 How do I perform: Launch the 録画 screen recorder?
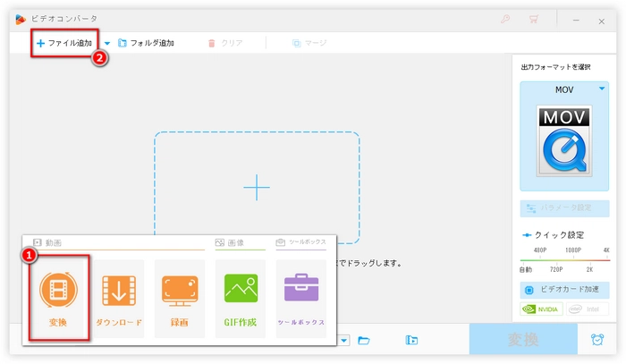pyautogui.click(x=180, y=297)
